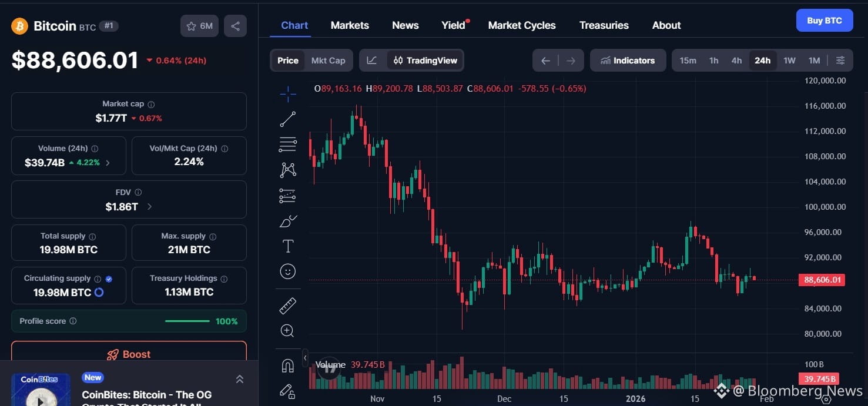
Task: Click the Buy BTC button
Action: [824, 21]
